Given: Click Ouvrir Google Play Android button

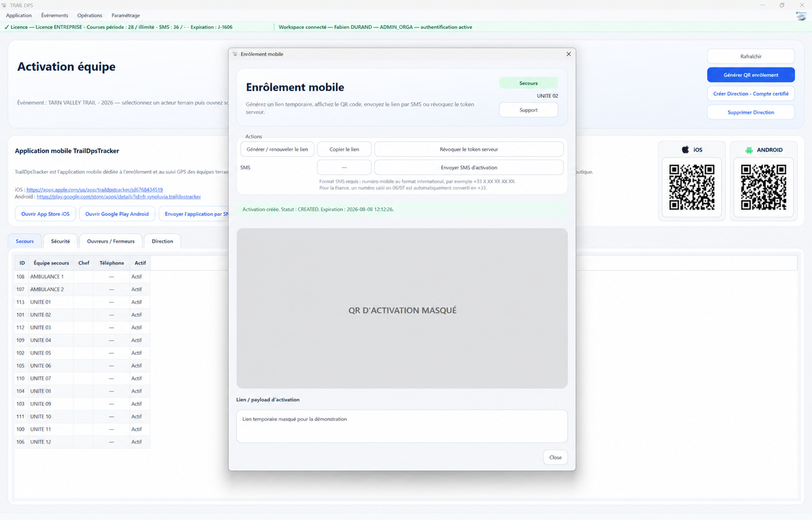Looking at the screenshot, I should click(x=117, y=214).
